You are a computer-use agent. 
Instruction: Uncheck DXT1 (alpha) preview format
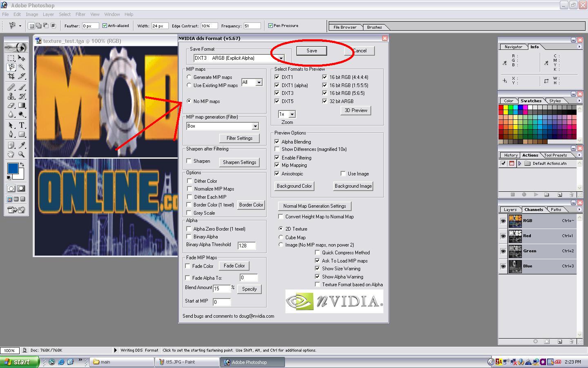pos(277,85)
